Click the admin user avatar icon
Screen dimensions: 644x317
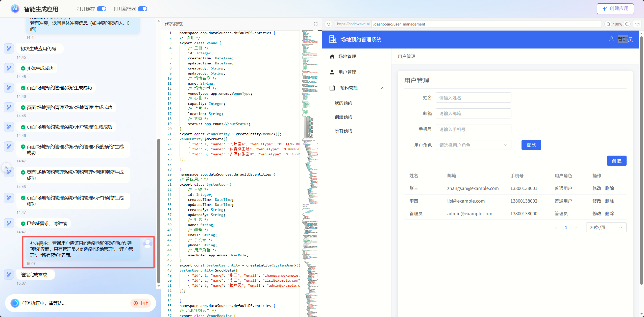pos(611,39)
